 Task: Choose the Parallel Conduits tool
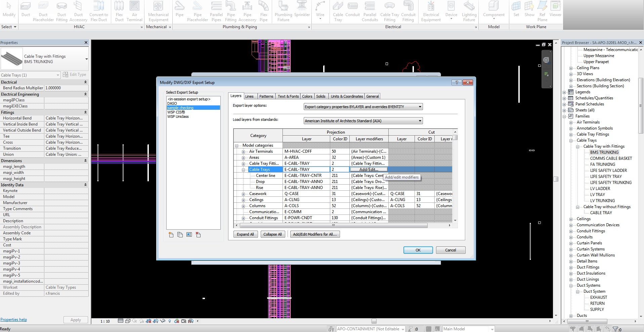click(370, 11)
